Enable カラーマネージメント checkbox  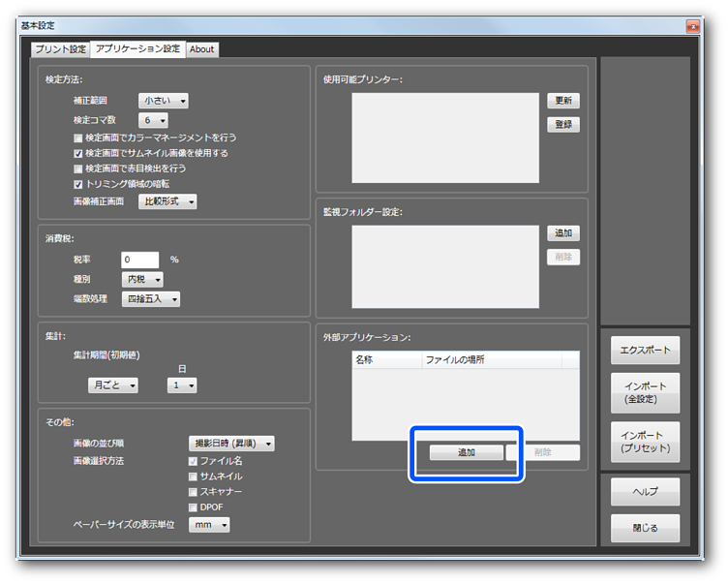[x=78, y=138]
